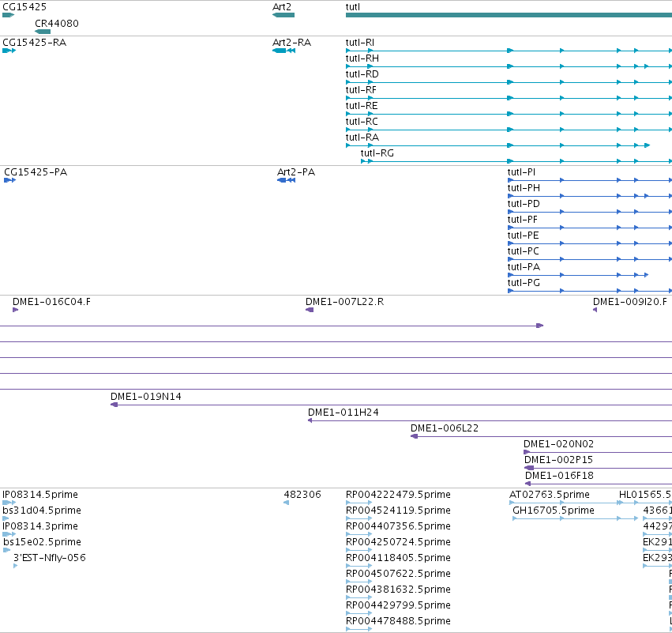
Task: Select transcript tutl-RD
Action: coord(362,74)
